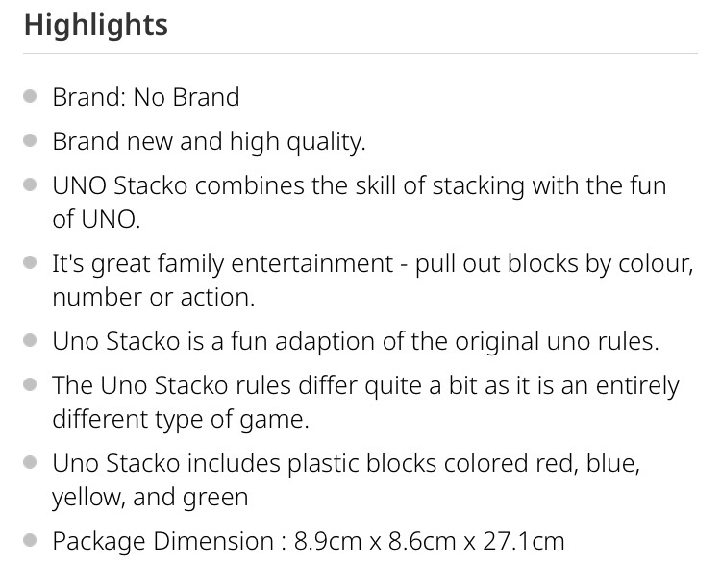Click the bullet before Brand new and high quality

click(30, 140)
